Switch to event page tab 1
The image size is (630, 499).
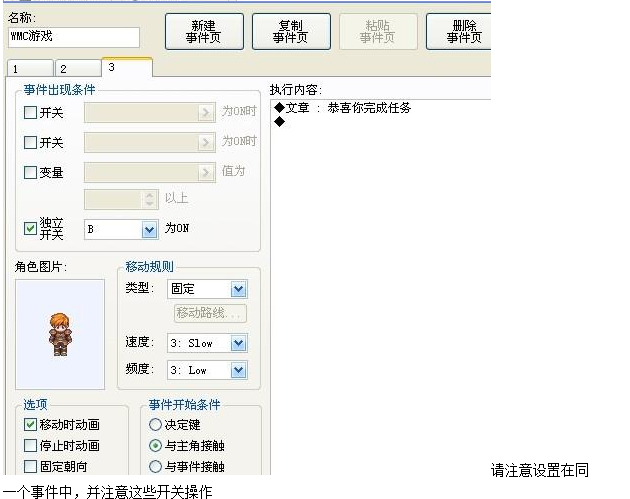tap(30, 68)
